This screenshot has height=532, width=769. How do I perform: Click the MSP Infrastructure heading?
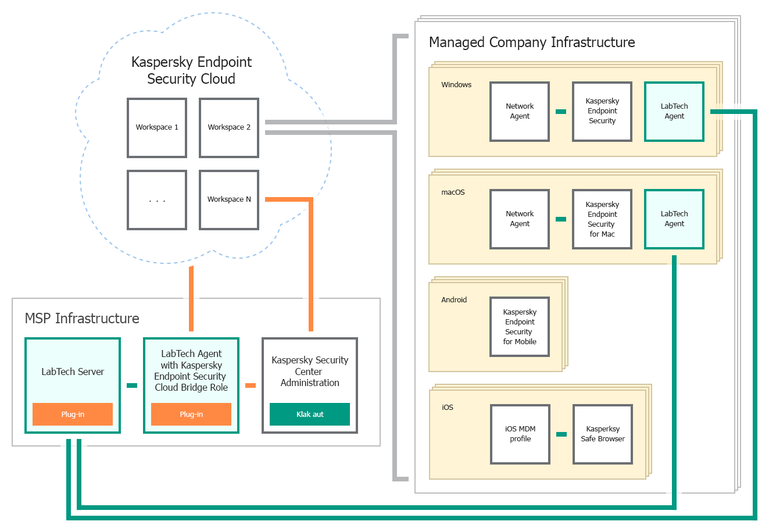click(82, 319)
